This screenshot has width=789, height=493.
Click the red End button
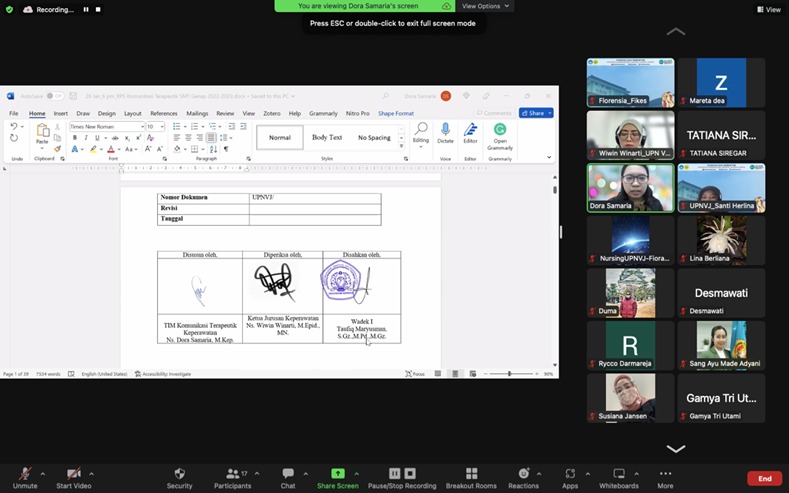(x=764, y=478)
